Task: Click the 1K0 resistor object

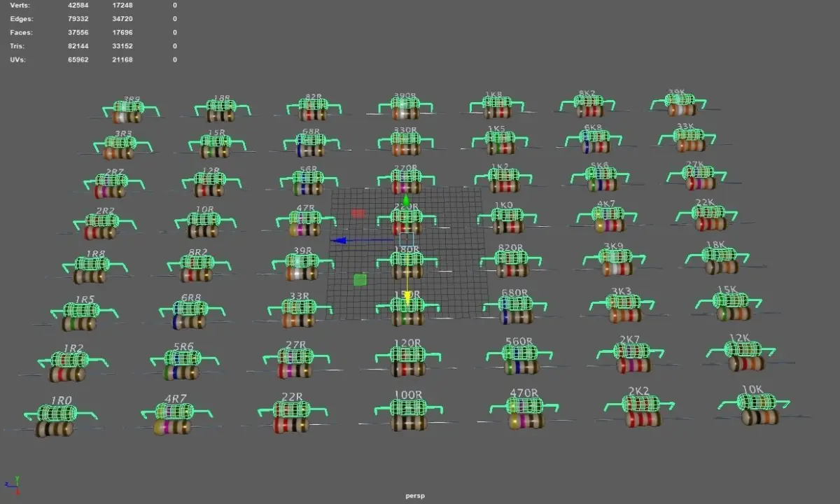Action: [x=507, y=221]
